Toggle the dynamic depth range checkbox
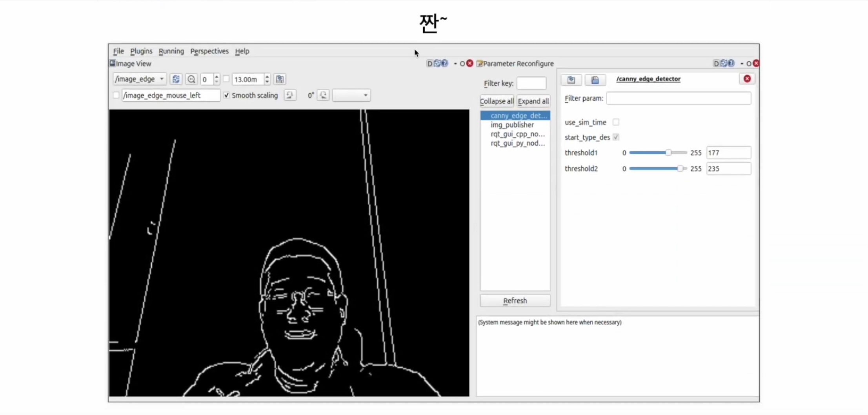The image size is (868, 415). (x=226, y=79)
